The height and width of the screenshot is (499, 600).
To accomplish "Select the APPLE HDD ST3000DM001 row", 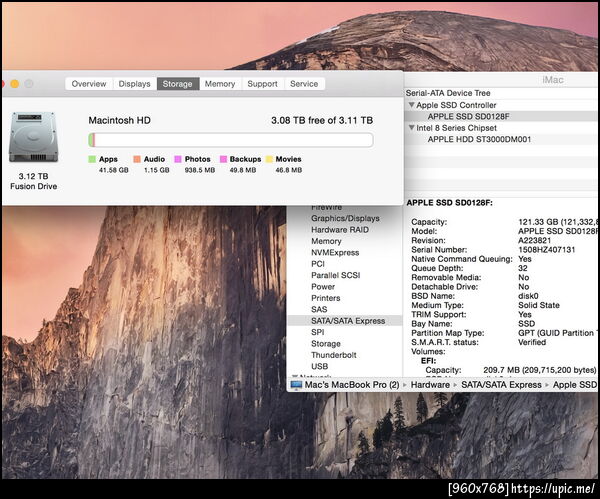I will [502, 139].
